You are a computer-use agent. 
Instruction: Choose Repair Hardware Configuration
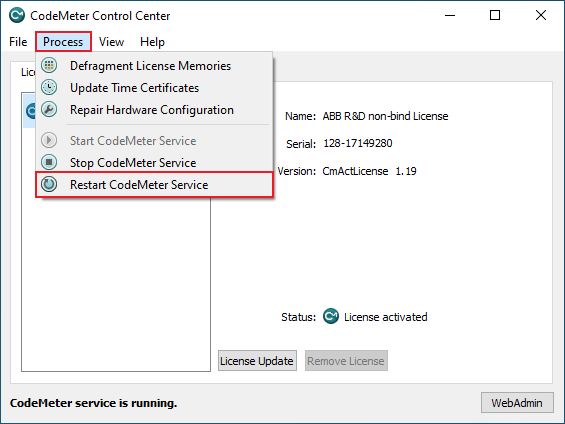(154, 110)
